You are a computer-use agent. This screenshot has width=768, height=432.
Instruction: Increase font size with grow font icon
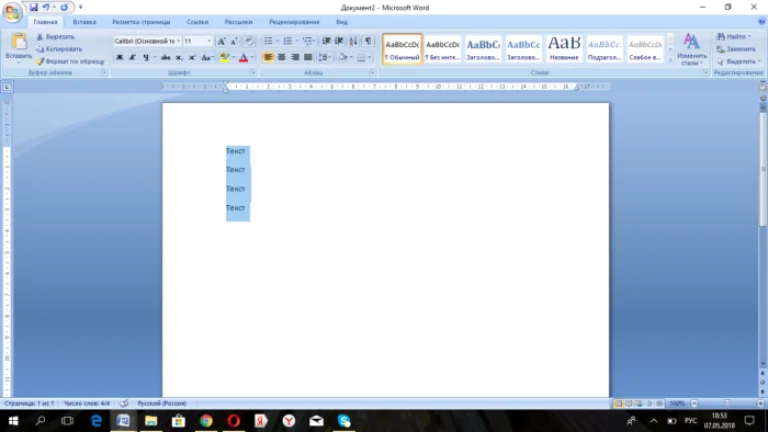click(221, 41)
